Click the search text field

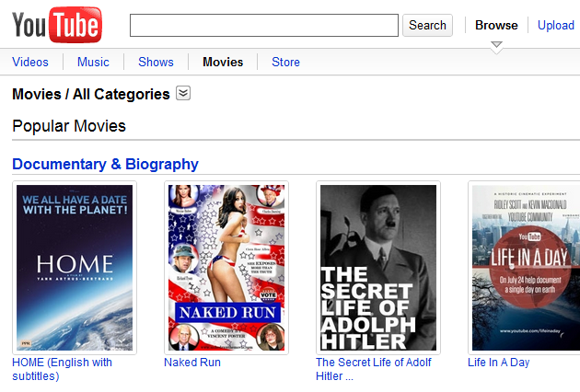[x=263, y=26]
